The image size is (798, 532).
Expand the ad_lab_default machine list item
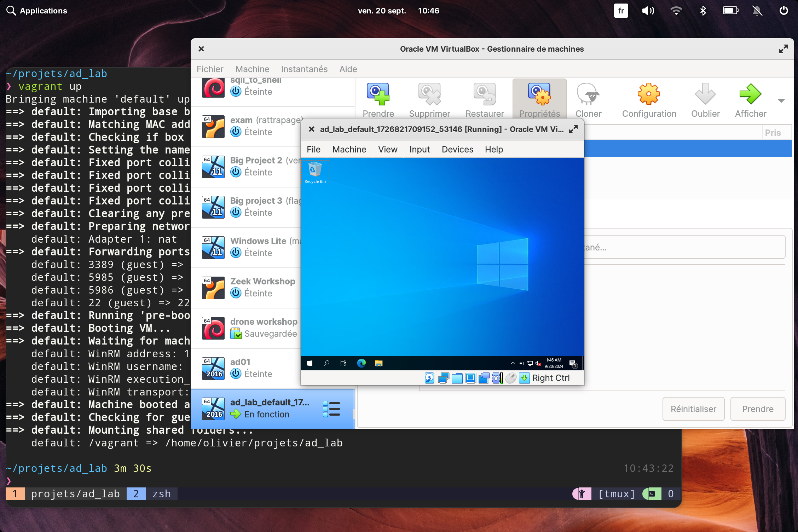pos(331,408)
